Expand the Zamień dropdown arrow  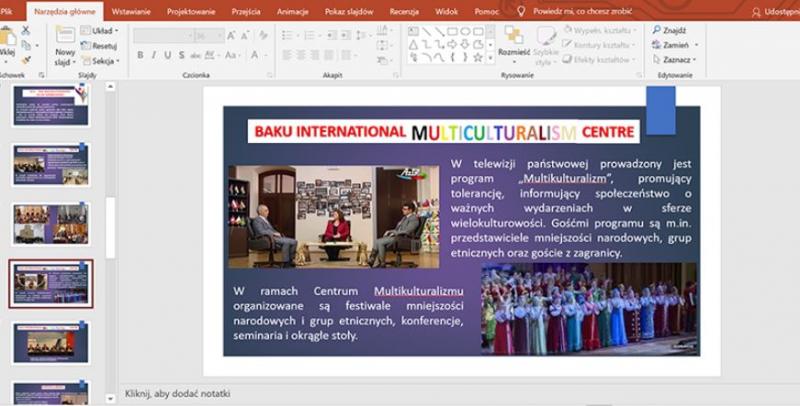696,45
